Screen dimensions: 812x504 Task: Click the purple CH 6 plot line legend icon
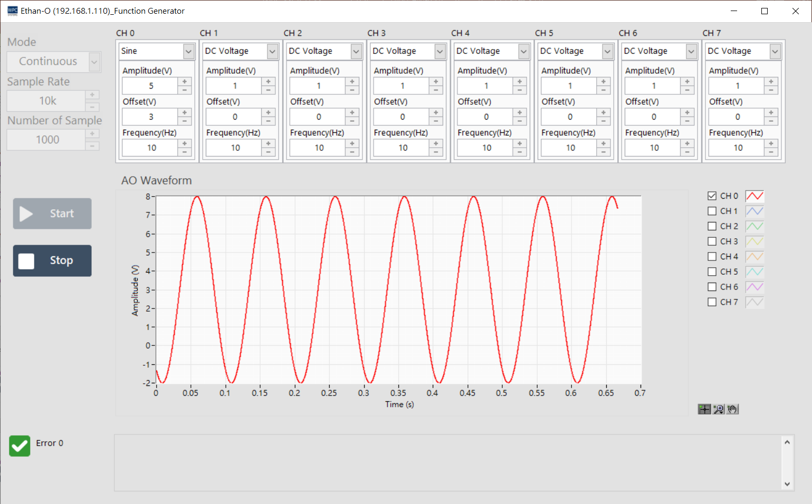[754, 286]
